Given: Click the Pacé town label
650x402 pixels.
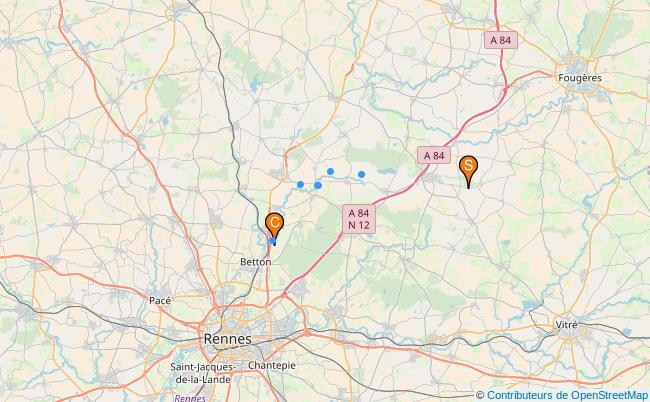Looking at the screenshot, I should click(160, 300).
